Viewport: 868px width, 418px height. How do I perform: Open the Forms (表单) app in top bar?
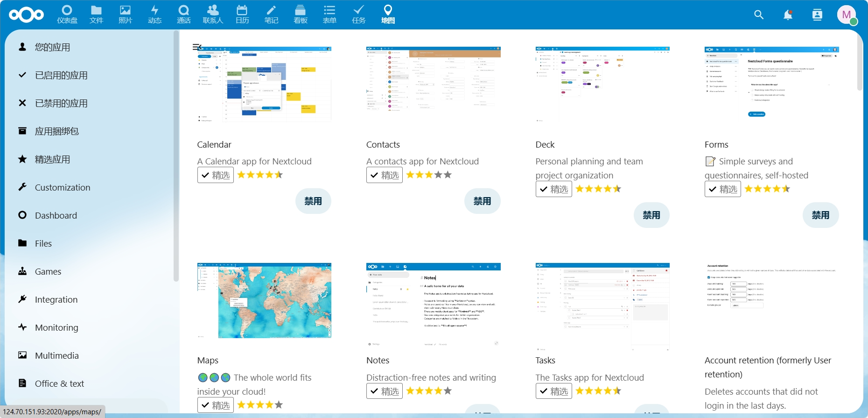pos(329,14)
